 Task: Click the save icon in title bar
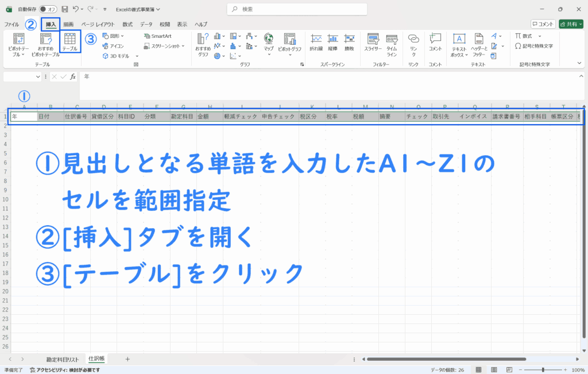click(x=65, y=9)
